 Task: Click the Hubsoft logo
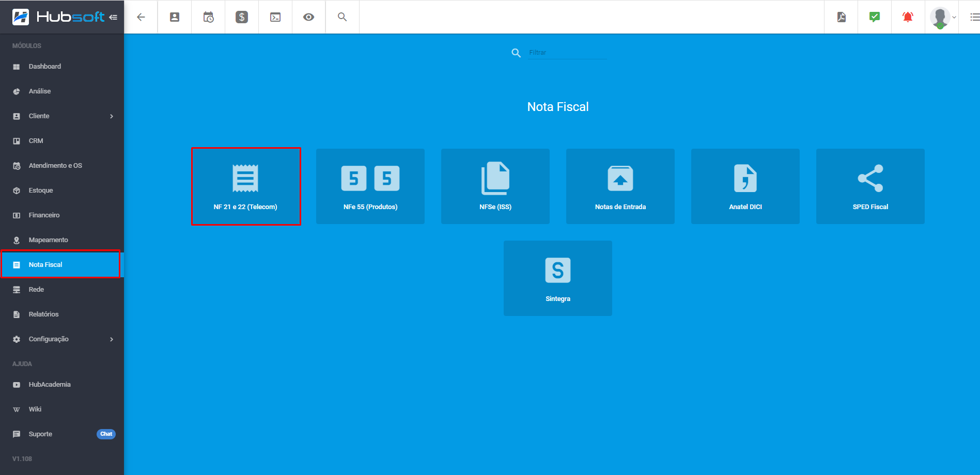pyautogui.click(x=58, y=17)
